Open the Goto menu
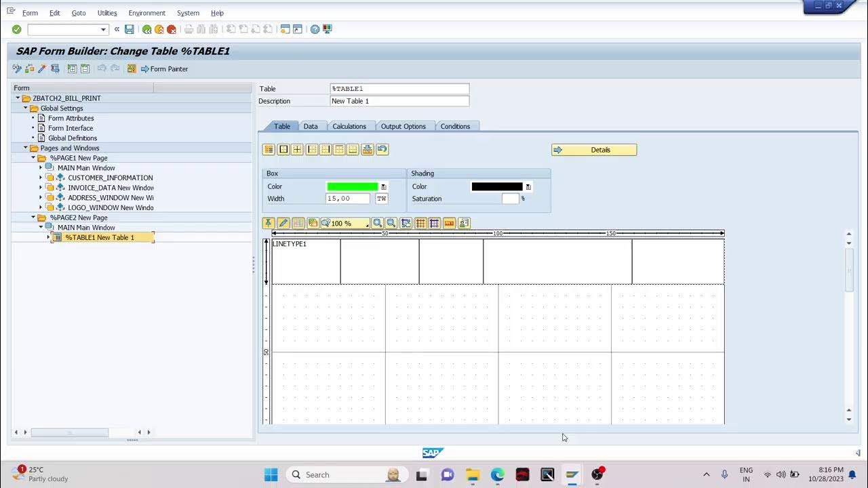 point(79,13)
